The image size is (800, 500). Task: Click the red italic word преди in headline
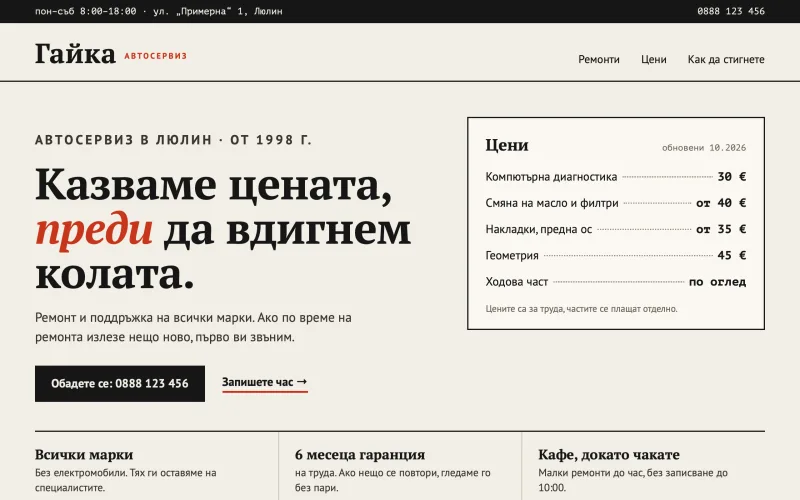tap(94, 230)
